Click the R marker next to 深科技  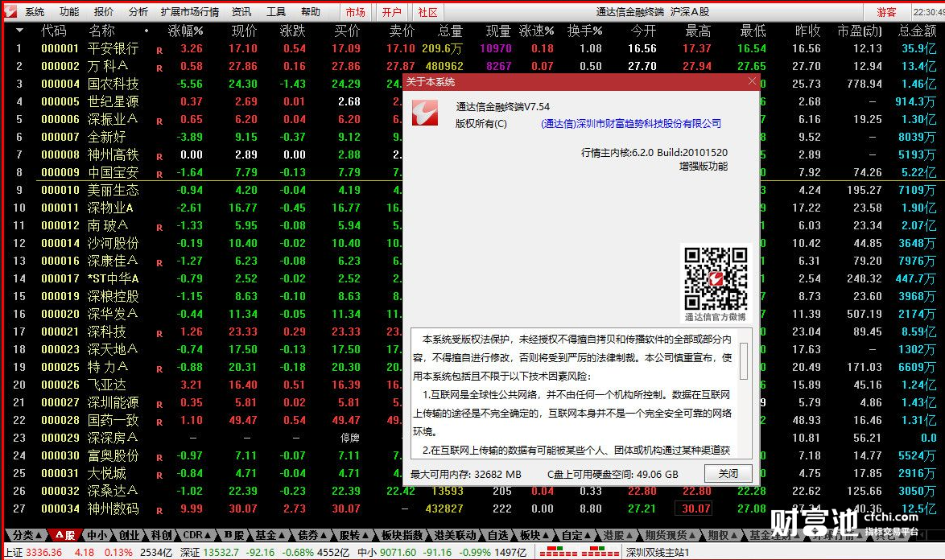(x=159, y=334)
